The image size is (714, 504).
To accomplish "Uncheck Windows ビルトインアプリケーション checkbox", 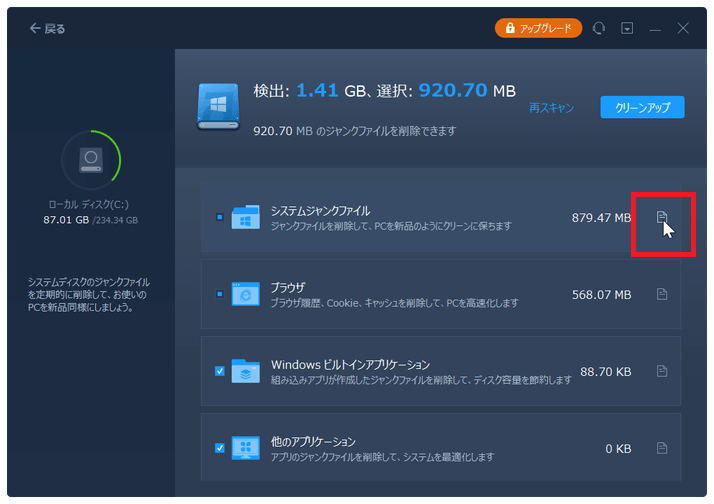I will (219, 371).
